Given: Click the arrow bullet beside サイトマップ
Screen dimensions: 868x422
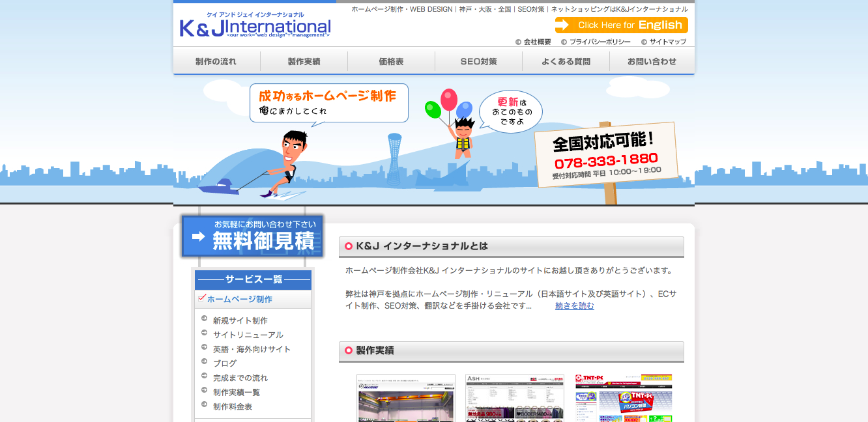Looking at the screenshot, I should [x=644, y=42].
